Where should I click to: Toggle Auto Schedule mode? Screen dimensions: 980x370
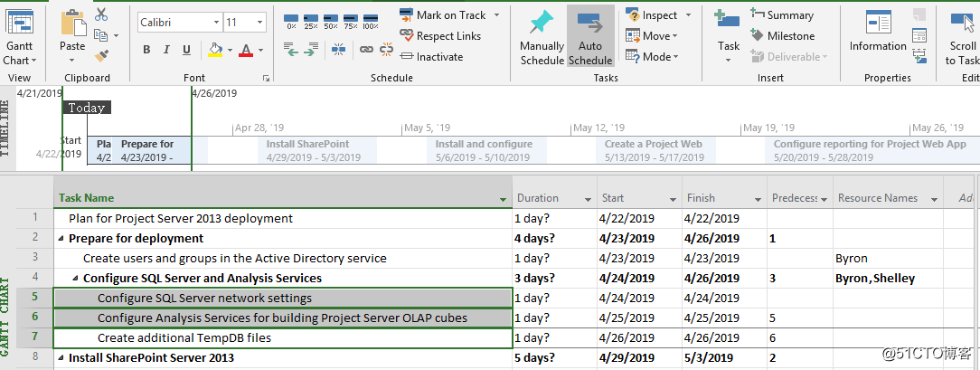(590, 36)
